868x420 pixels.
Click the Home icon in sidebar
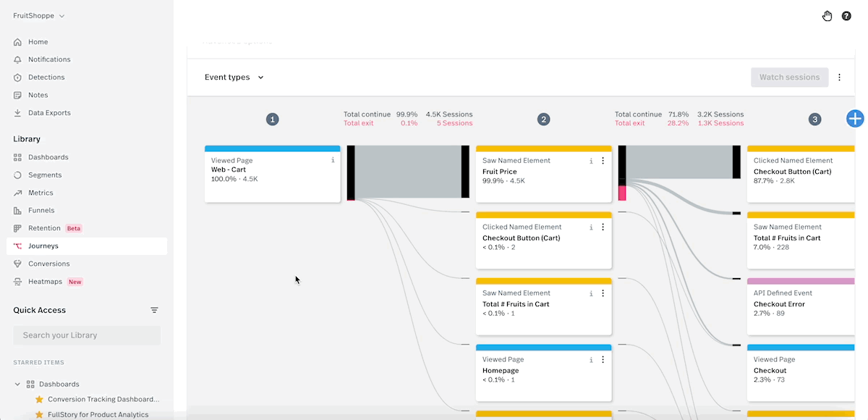[x=18, y=42]
